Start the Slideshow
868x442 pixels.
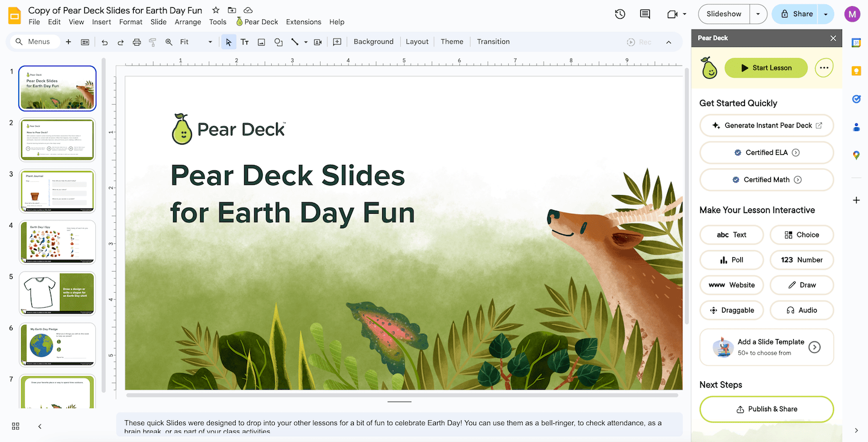(724, 14)
